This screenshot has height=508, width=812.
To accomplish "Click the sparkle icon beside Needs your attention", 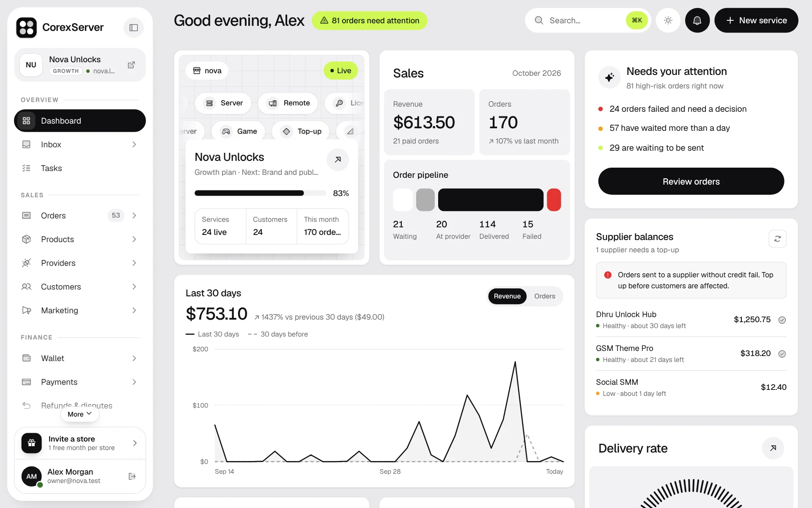I will 609,77.
